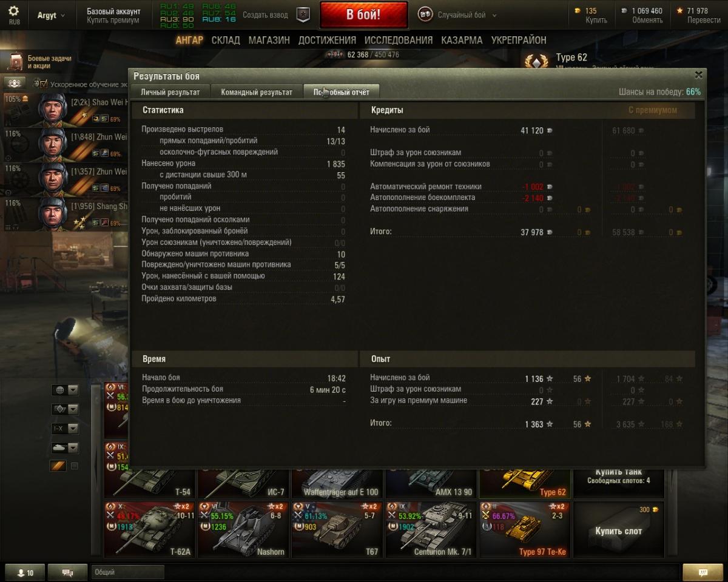Switch to Личный результат tab
The width and height of the screenshot is (728, 582).
pos(170,92)
